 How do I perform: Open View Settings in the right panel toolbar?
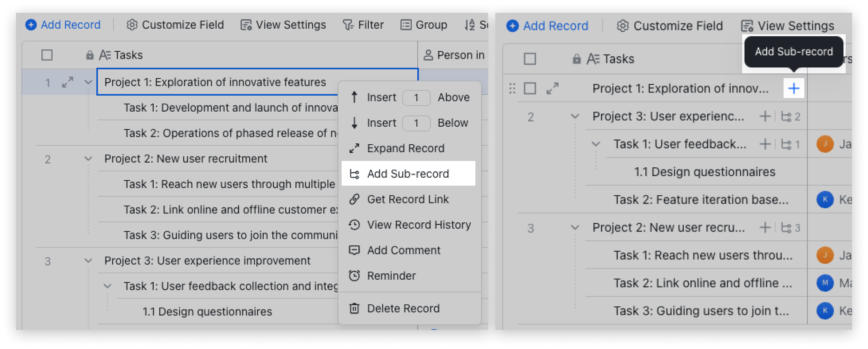coord(787,26)
